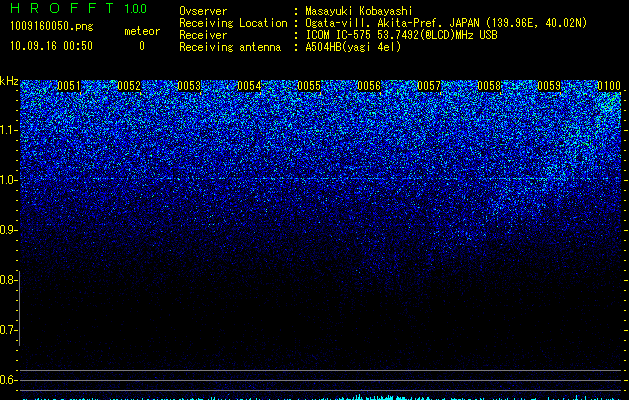The width and height of the screenshot is (629, 400).
Task: Click the 1.1 frequency axis label
Action: pyautogui.click(x=7, y=130)
